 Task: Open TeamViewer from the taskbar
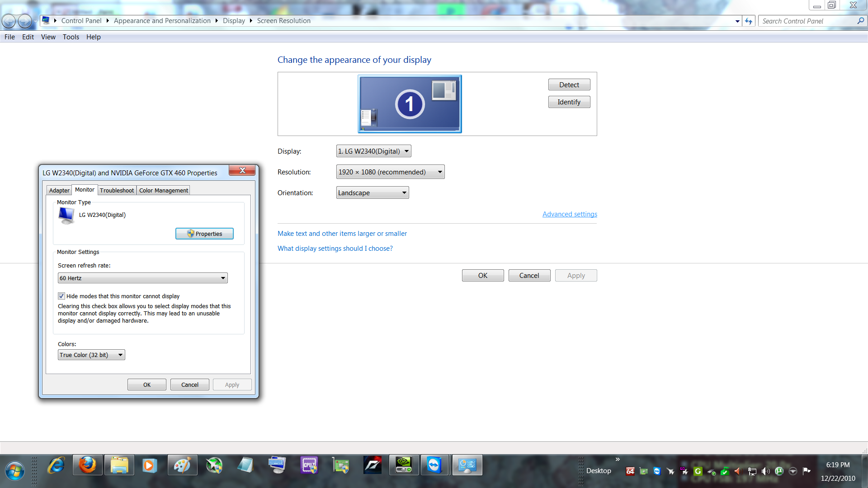(435, 465)
